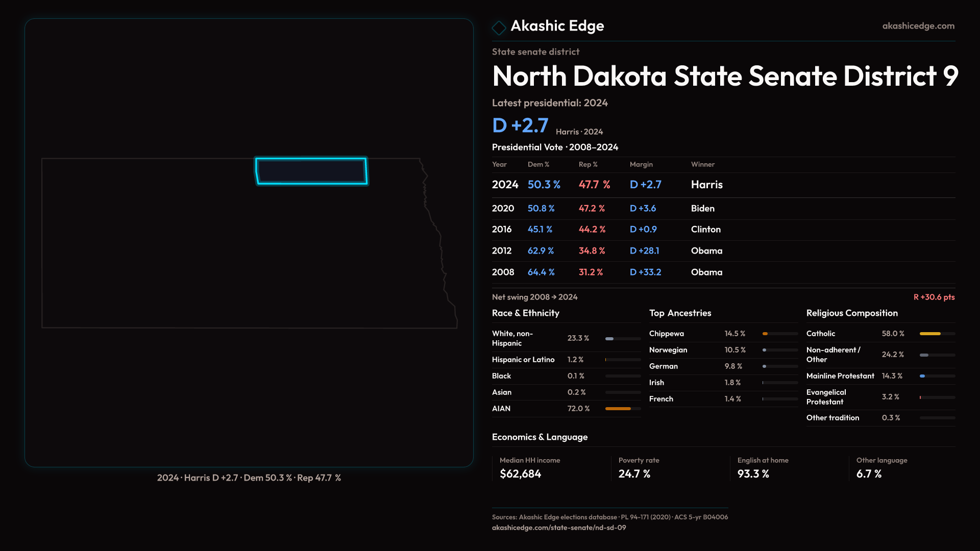980x551 pixels.
Task: Click the Mainline Protestant blue bar
Action: tap(922, 376)
